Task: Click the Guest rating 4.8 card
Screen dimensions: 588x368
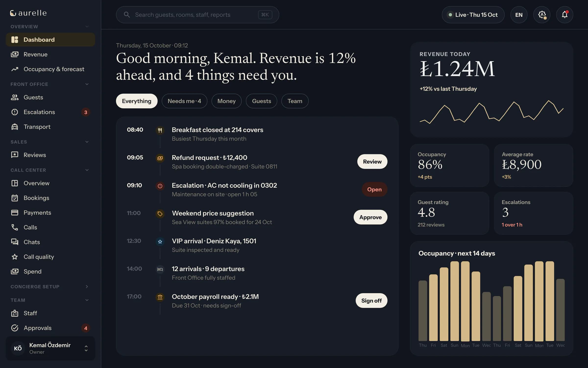Action: point(449,213)
